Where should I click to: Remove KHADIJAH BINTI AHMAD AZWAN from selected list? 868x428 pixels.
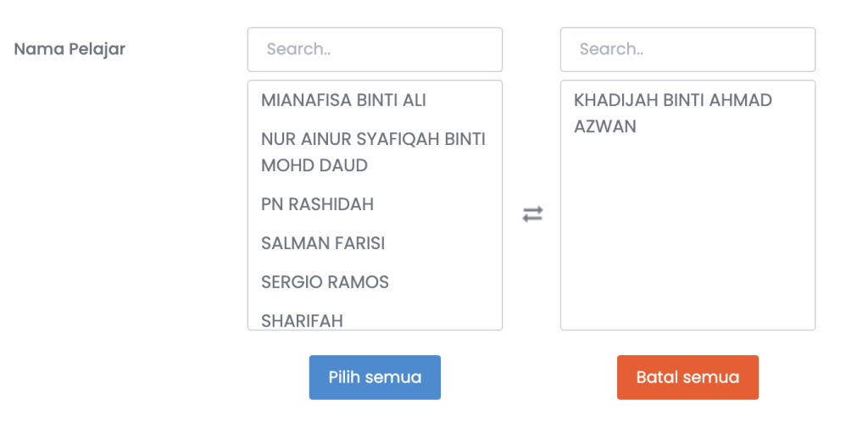672,113
